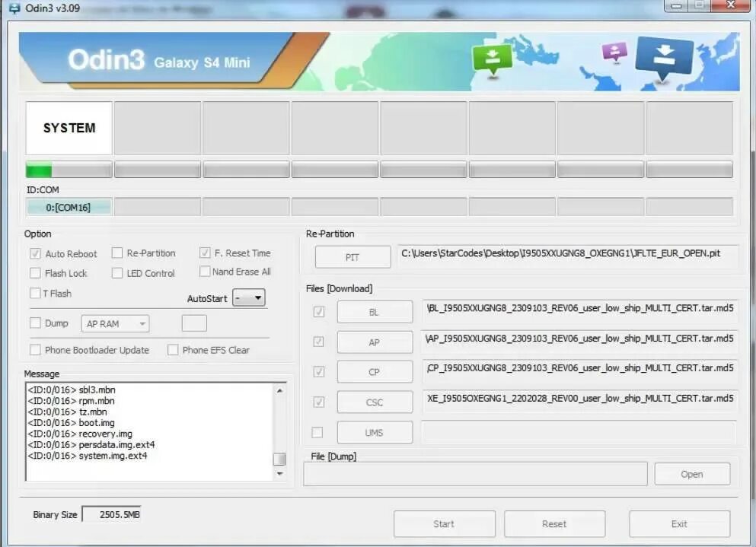
Task: Click the tz.mbn log line
Action: pos(67,412)
